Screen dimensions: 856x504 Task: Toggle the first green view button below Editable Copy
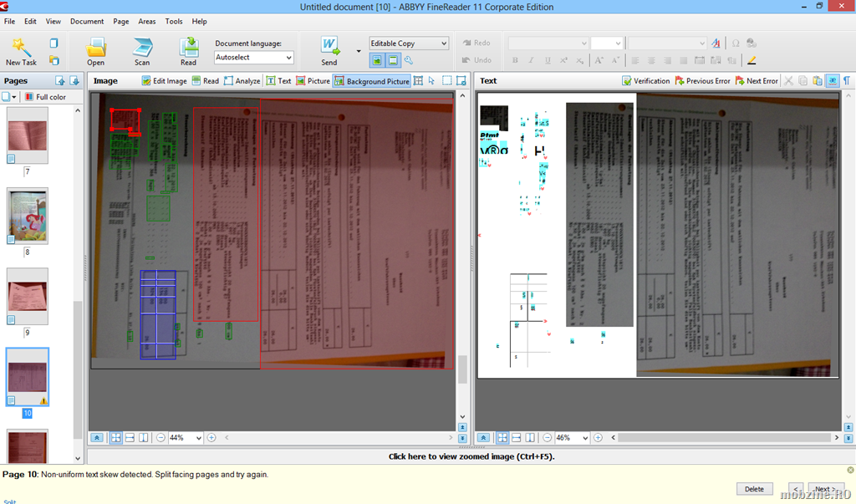(377, 60)
